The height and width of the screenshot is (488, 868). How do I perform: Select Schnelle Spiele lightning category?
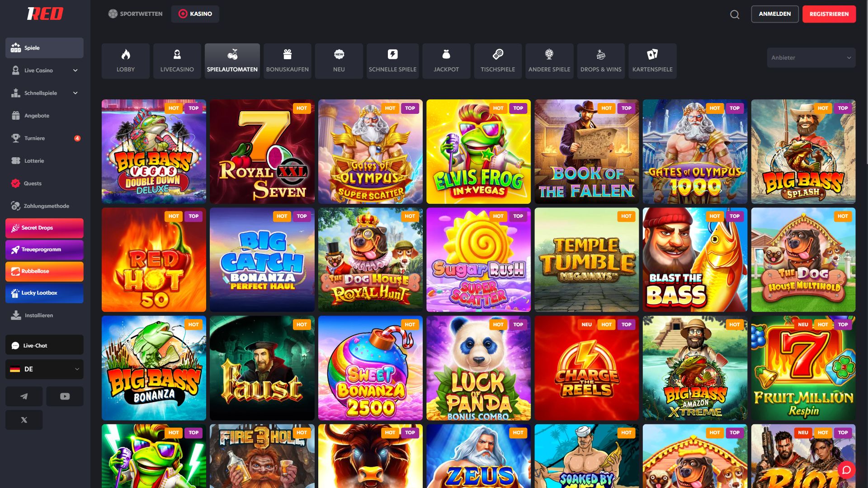pos(392,61)
